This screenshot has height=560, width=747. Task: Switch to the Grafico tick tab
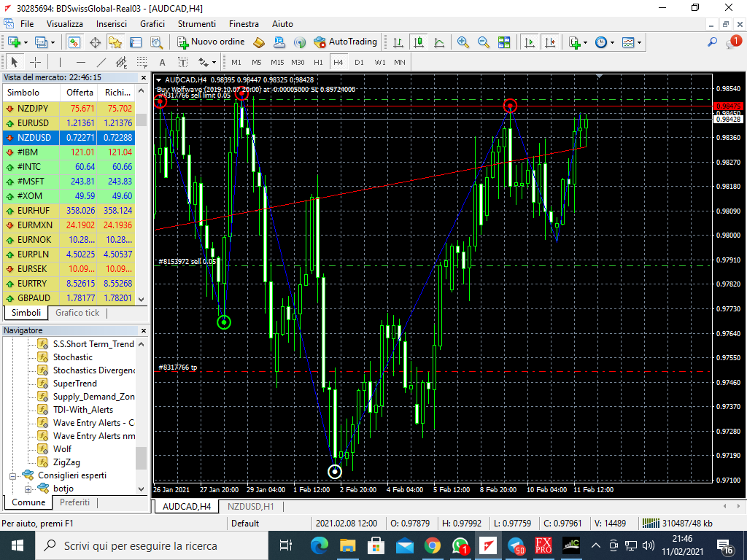(x=77, y=313)
